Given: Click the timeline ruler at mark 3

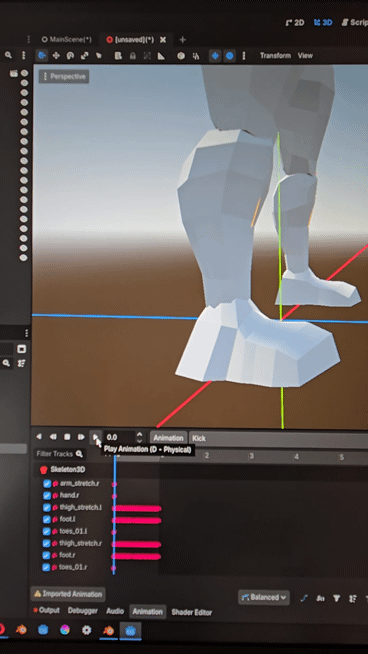Looking at the screenshot, I should [x=252, y=456].
